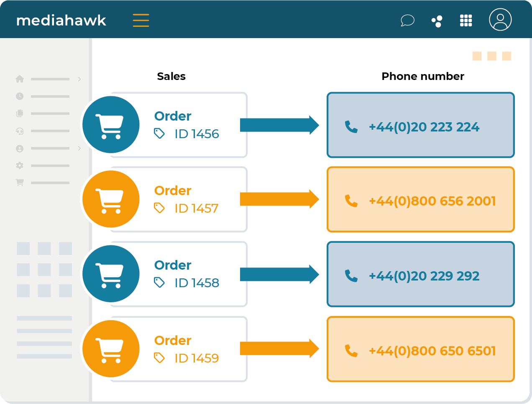Screen dimensions: 532x404
Task: Click the blue cart circle for order 1458
Action: 111,274
